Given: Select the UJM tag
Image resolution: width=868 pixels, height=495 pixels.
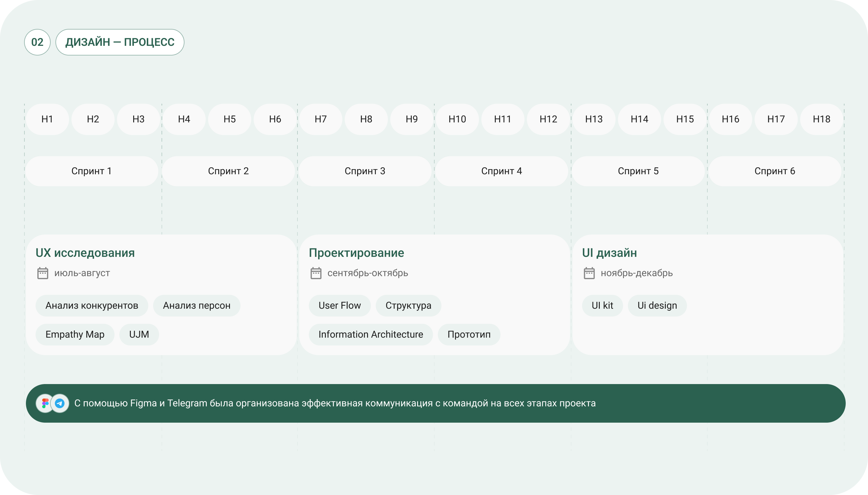Looking at the screenshot, I should pyautogui.click(x=139, y=334).
